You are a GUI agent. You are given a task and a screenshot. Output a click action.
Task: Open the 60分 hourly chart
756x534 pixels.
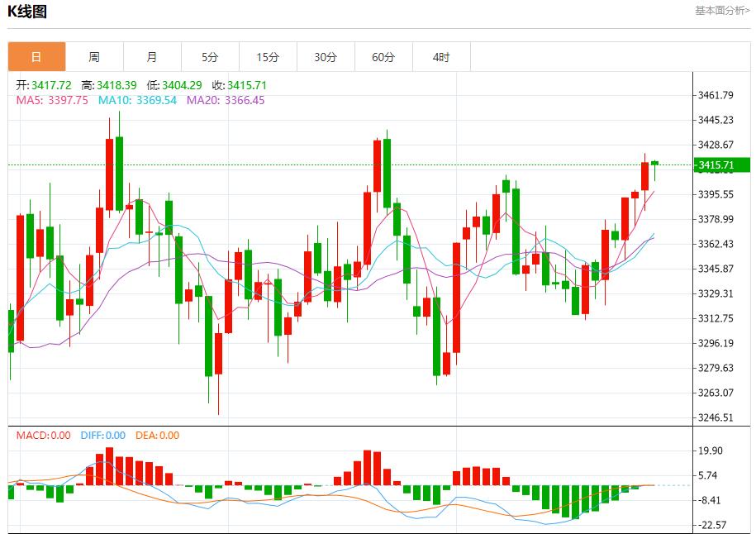[x=384, y=56]
